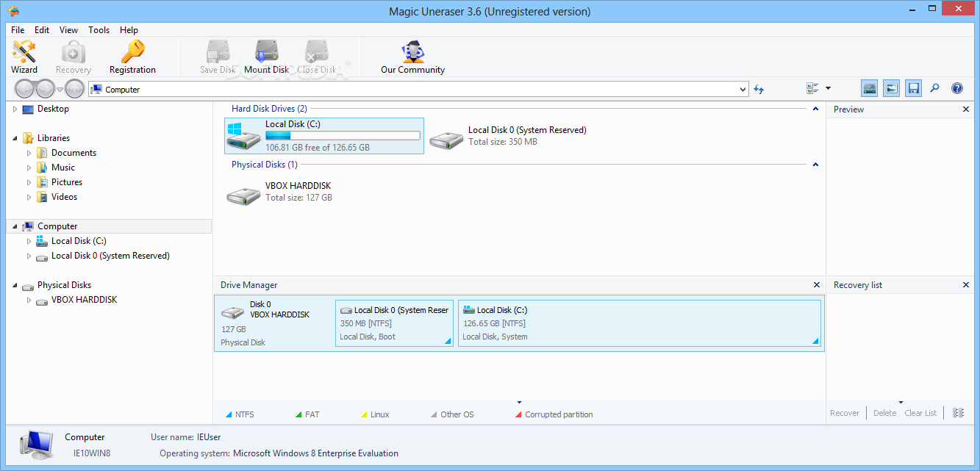This screenshot has height=471, width=980.
Task: Select Local Disk (C:) drive tile
Action: click(x=324, y=136)
